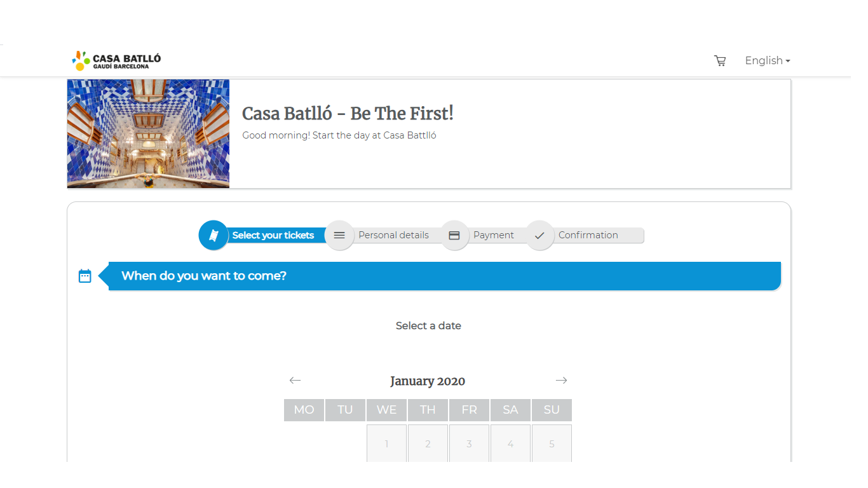Click the Casa Batlló logo
868x488 pixels.
116,61
